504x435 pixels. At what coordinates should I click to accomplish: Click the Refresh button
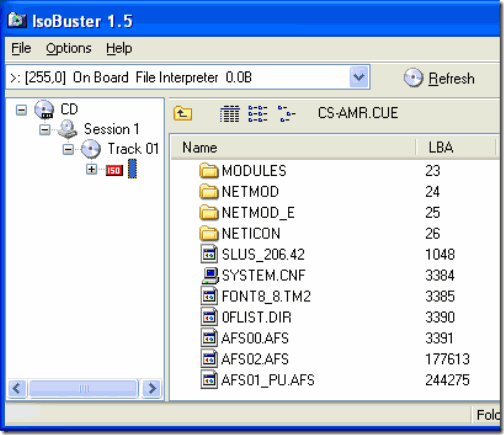pyautogui.click(x=439, y=78)
